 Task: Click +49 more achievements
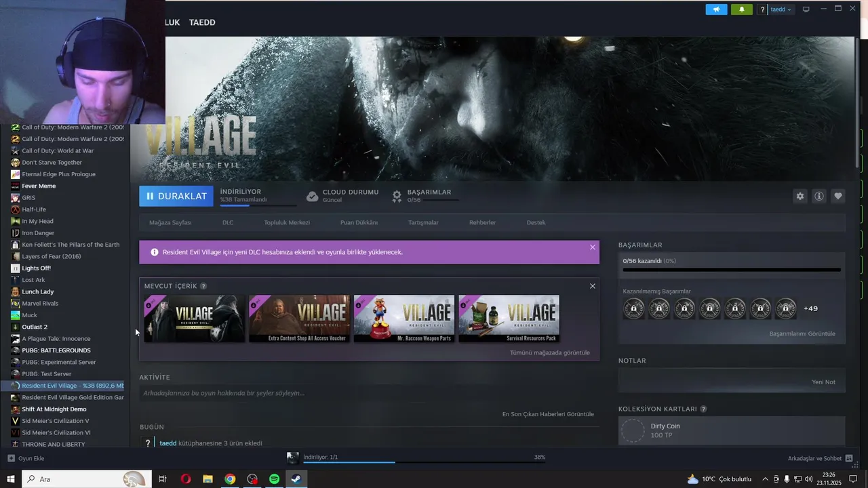pyautogui.click(x=810, y=308)
